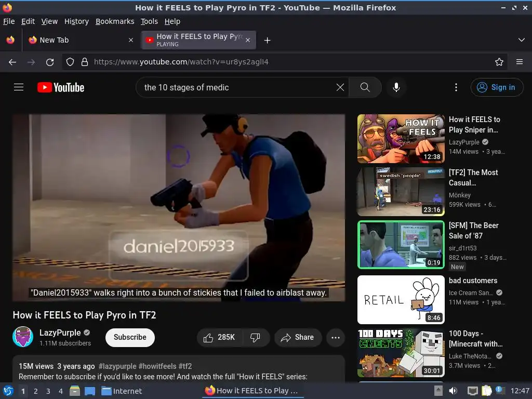Open the LazyPurple channel name link
This screenshot has width=532, height=399.
point(60,332)
